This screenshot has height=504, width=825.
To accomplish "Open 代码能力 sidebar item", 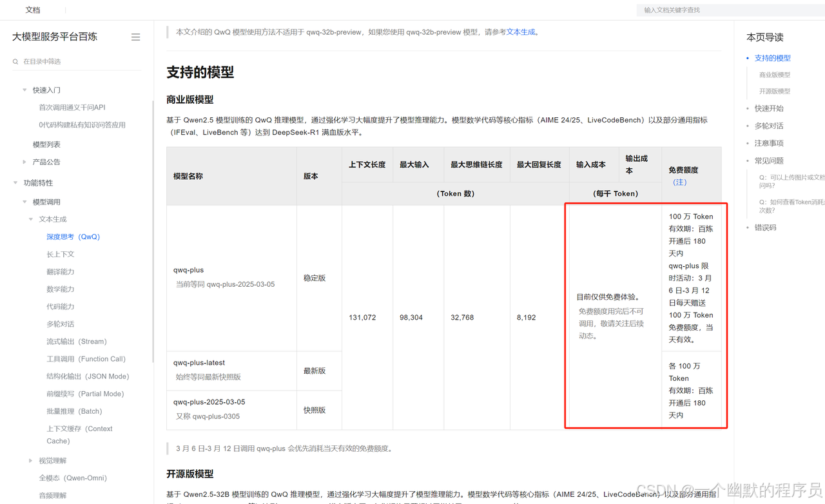I will (61, 307).
